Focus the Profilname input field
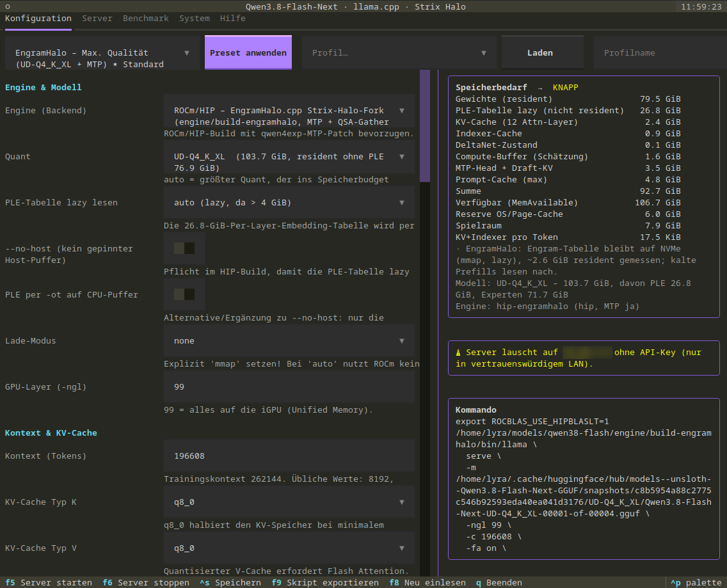The width and height of the screenshot is (727, 588). click(x=660, y=53)
